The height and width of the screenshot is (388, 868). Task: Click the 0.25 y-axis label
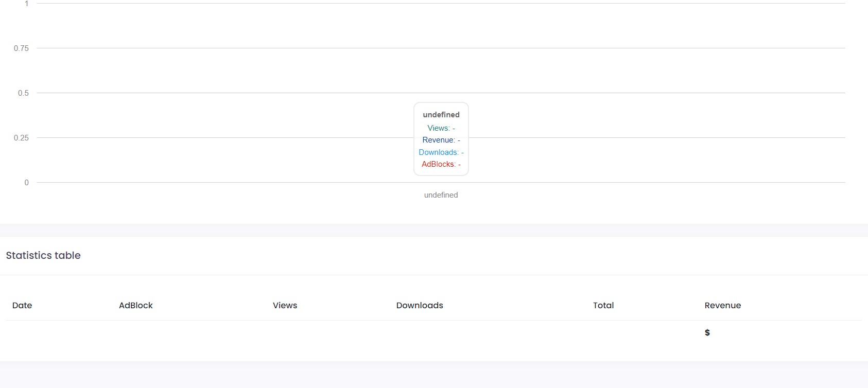click(21, 138)
